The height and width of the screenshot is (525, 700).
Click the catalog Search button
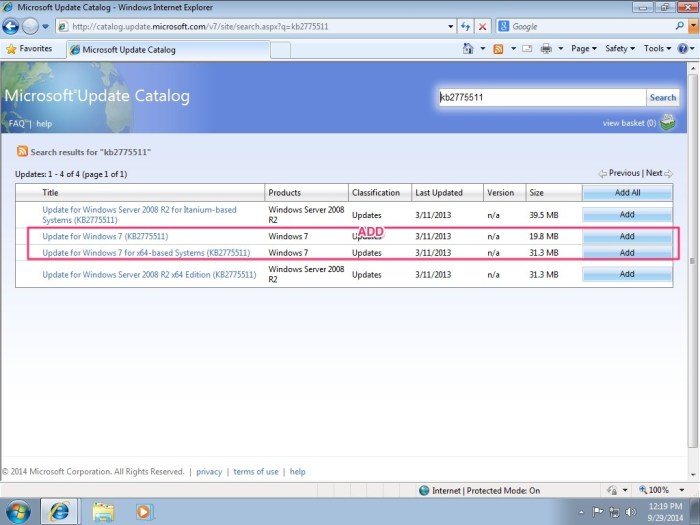point(662,97)
